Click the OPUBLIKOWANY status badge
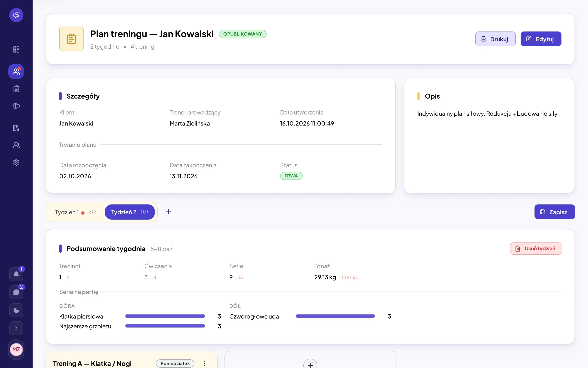 click(x=243, y=34)
